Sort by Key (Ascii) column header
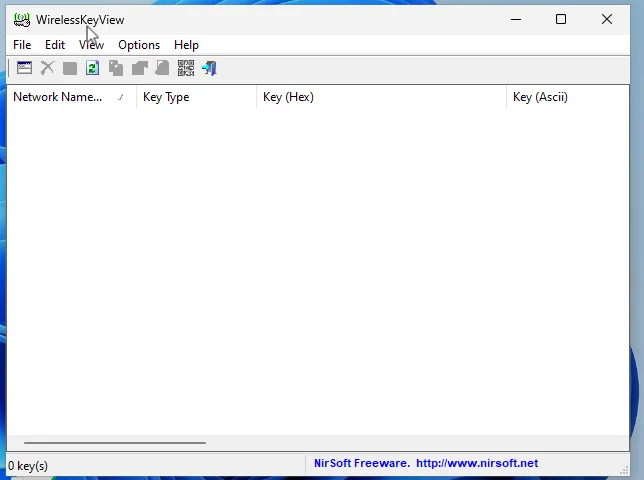Image resolution: width=644 pixels, height=480 pixels. [568, 97]
